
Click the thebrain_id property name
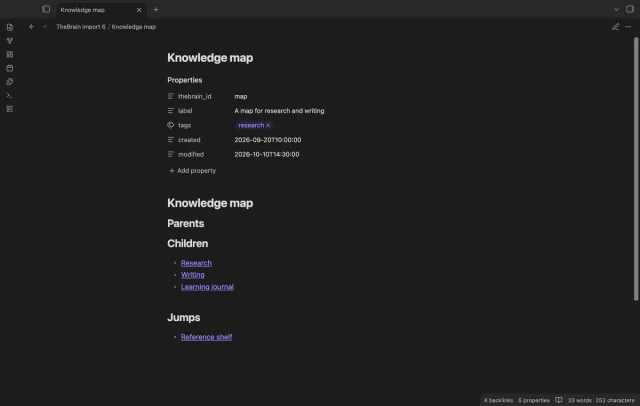coord(195,96)
